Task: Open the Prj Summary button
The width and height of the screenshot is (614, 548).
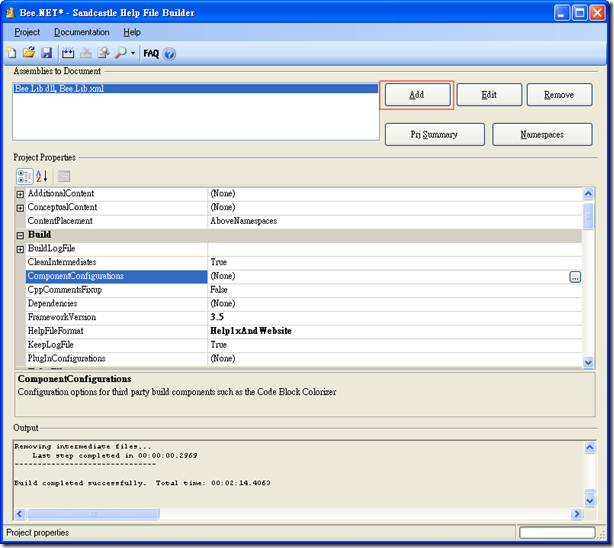Action: tap(435, 135)
